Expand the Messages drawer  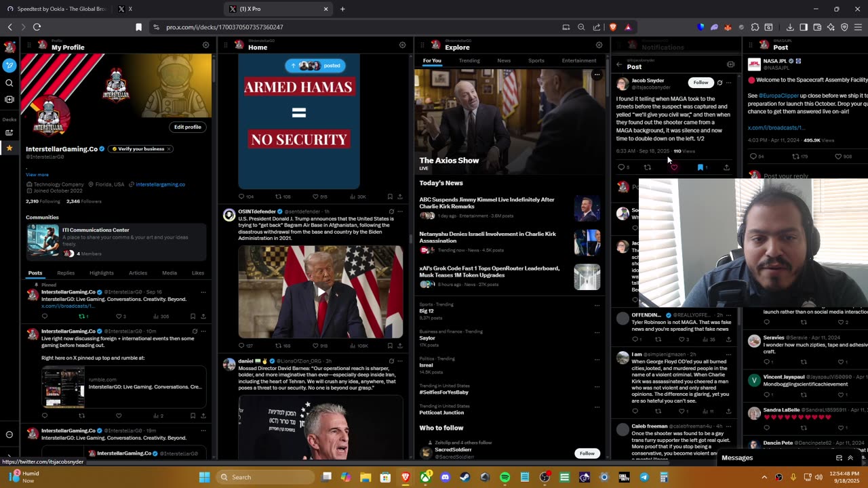pos(850,458)
